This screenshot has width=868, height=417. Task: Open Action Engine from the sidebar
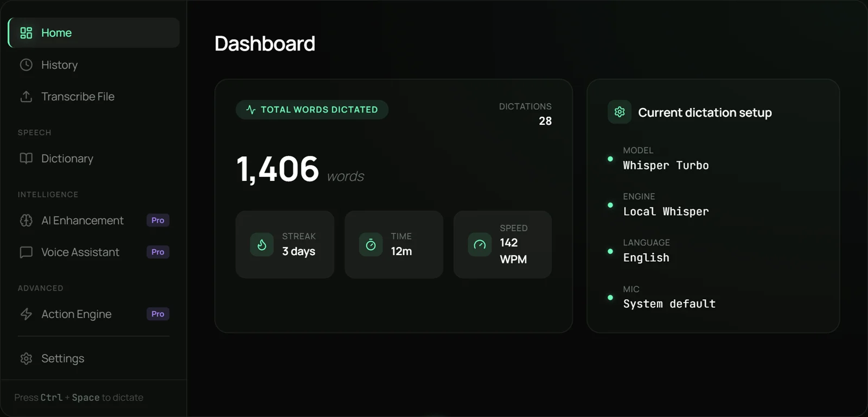coord(94,314)
